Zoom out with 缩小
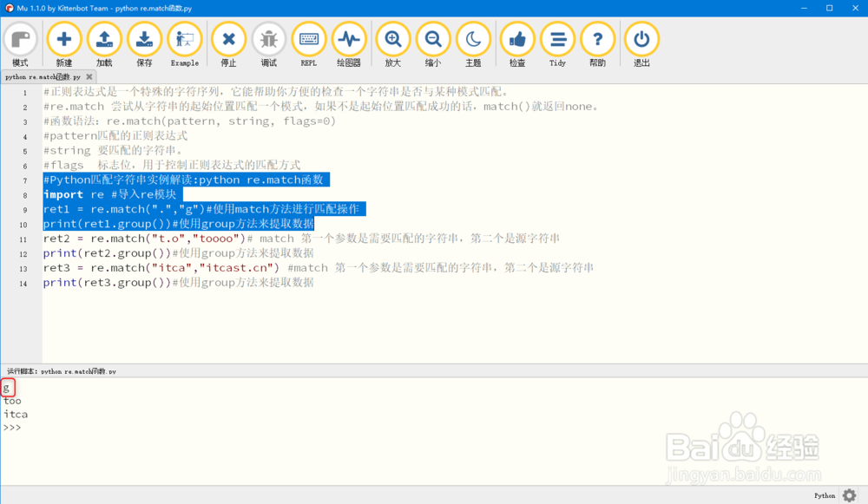 (x=433, y=44)
